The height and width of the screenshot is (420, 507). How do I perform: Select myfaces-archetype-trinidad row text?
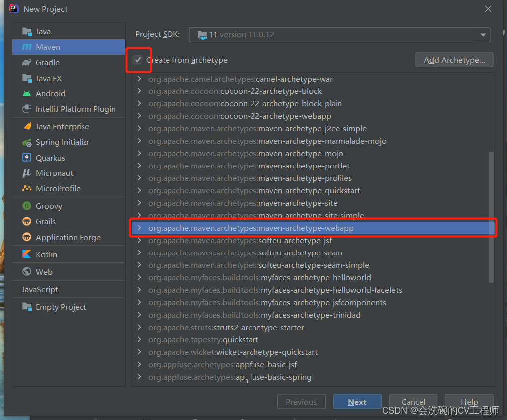[254, 315]
